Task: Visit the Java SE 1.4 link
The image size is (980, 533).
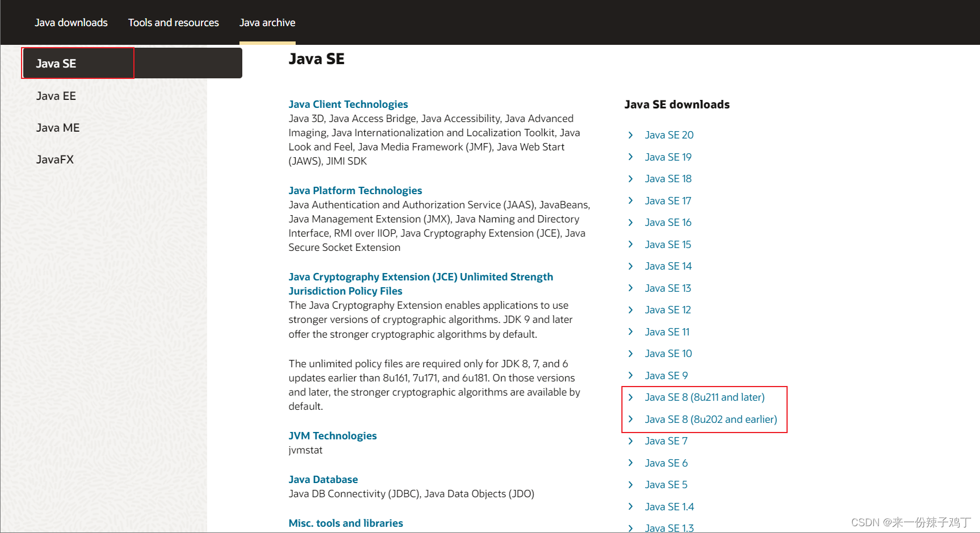Action: [x=670, y=507]
